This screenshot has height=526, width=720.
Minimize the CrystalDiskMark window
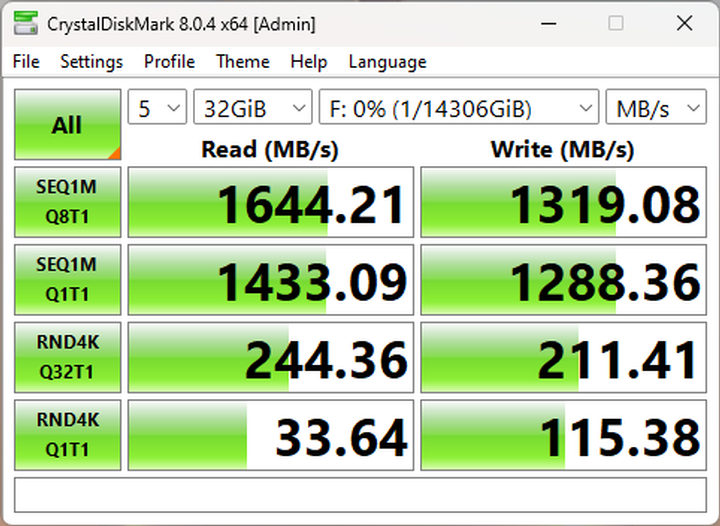pyautogui.click(x=549, y=23)
